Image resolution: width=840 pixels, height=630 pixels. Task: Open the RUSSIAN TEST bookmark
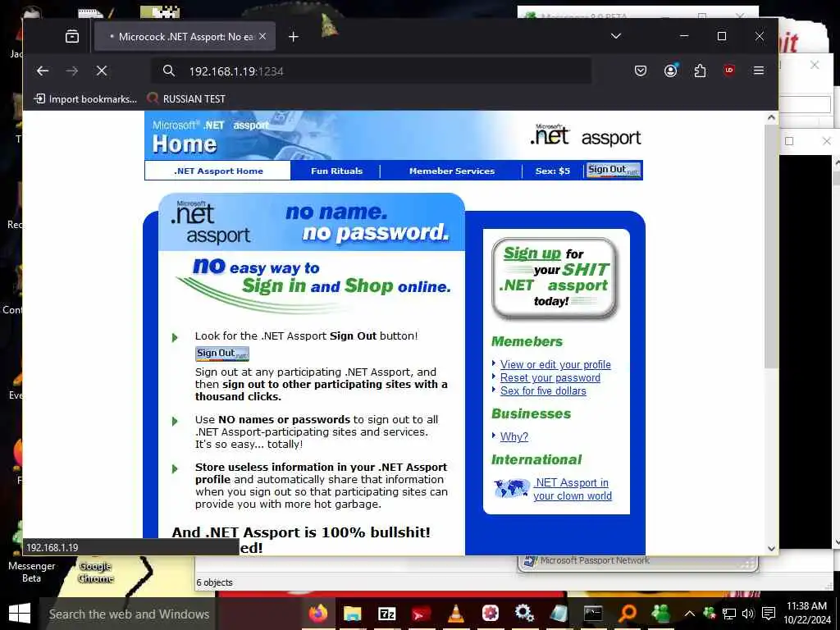point(186,99)
